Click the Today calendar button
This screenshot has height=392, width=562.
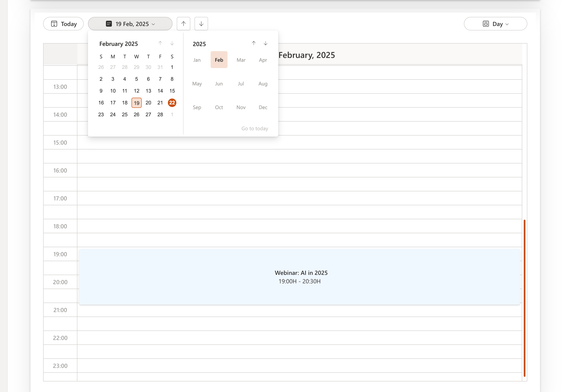pyautogui.click(x=63, y=24)
